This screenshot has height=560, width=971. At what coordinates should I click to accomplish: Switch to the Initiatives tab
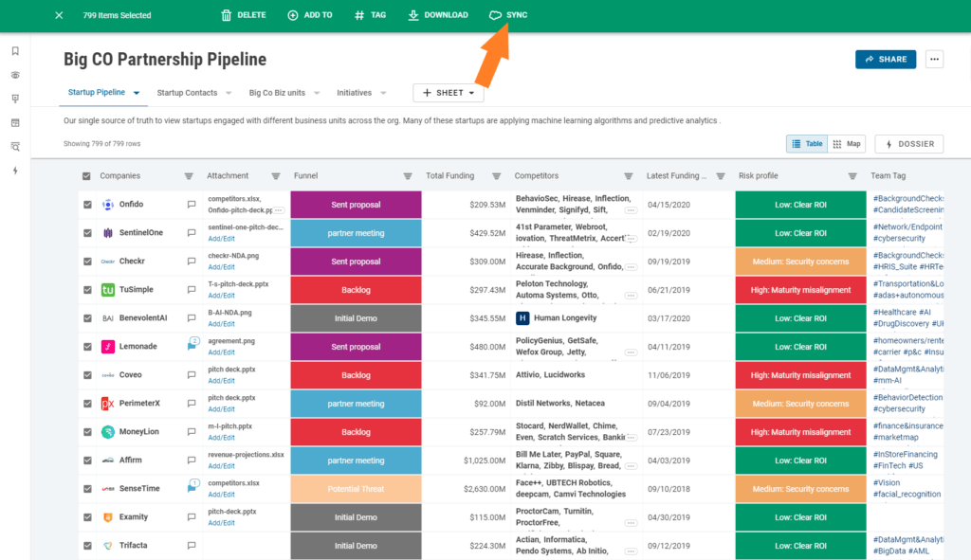click(x=354, y=93)
